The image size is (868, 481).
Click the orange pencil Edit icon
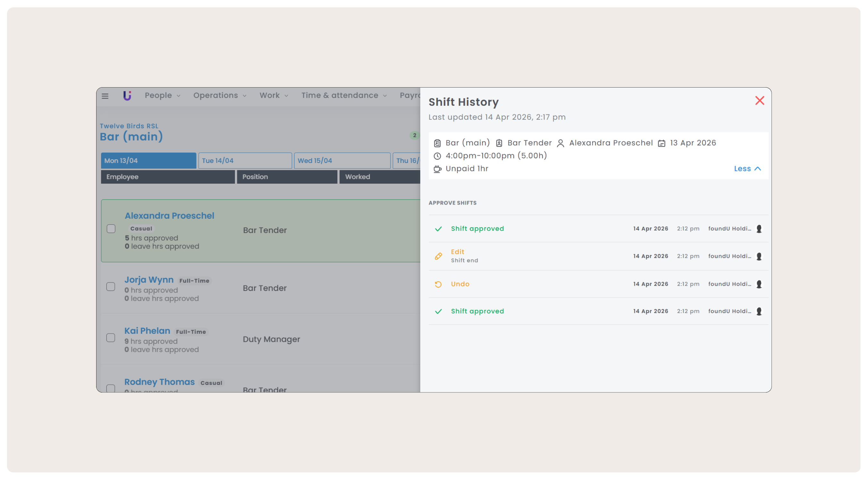[x=438, y=256]
